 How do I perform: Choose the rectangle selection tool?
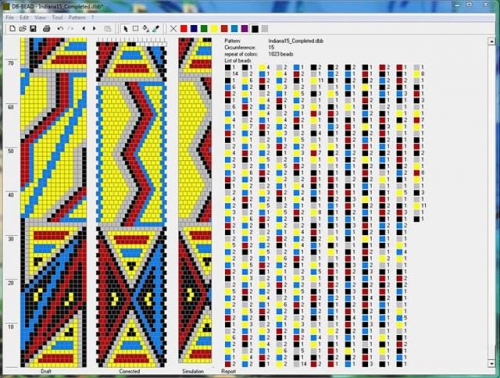pyautogui.click(x=136, y=29)
